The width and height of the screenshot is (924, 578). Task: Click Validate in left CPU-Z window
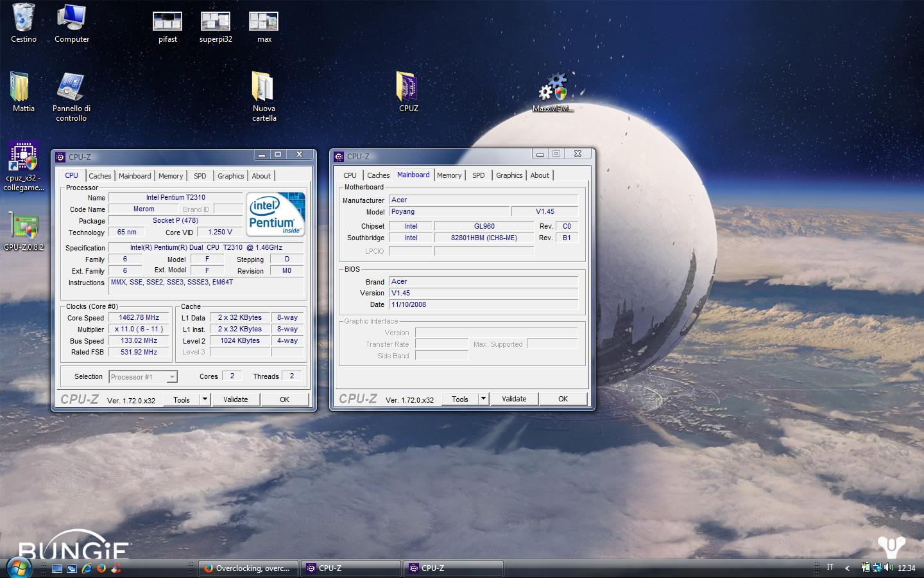coord(235,399)
